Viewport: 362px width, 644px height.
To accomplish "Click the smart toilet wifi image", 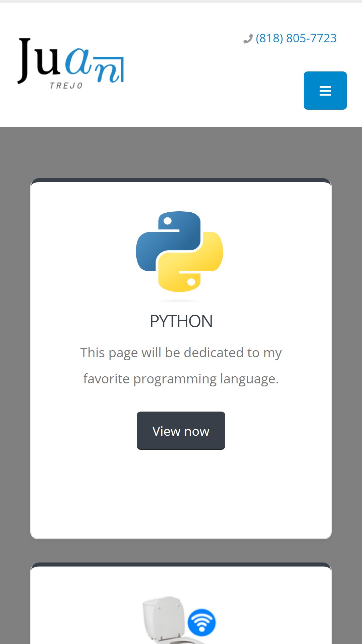I will (x=179, y=619).
